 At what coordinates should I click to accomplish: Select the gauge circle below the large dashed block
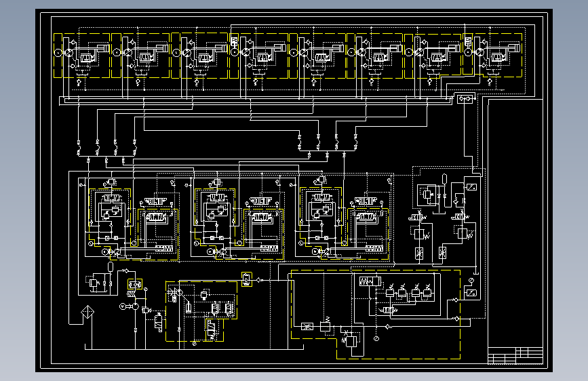[376, 338]
